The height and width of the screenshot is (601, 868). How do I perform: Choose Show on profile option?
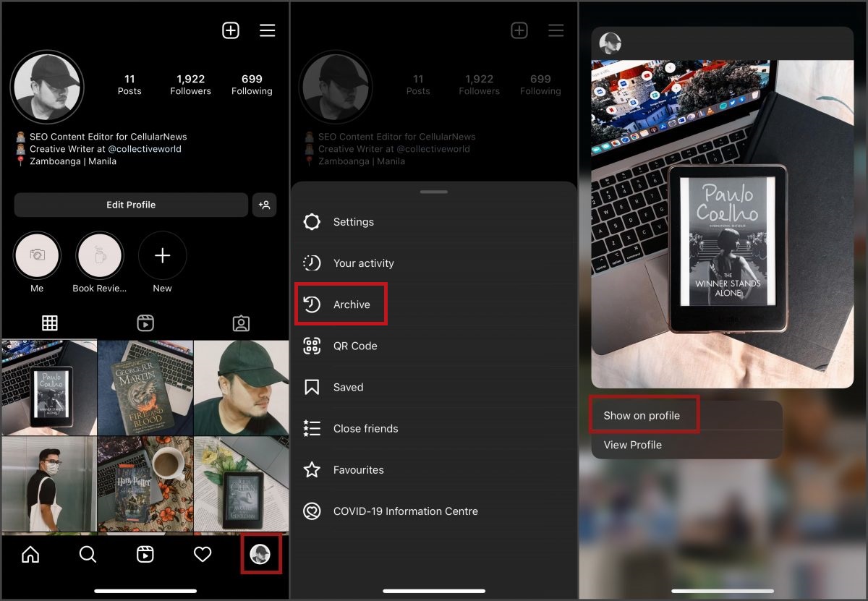pyautogui.click(x=642, y=416)
